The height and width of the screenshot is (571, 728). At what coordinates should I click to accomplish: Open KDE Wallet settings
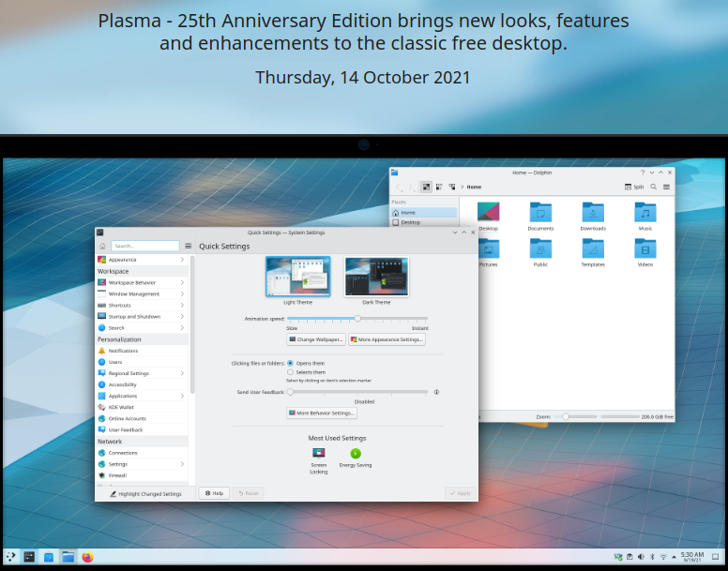142,407
